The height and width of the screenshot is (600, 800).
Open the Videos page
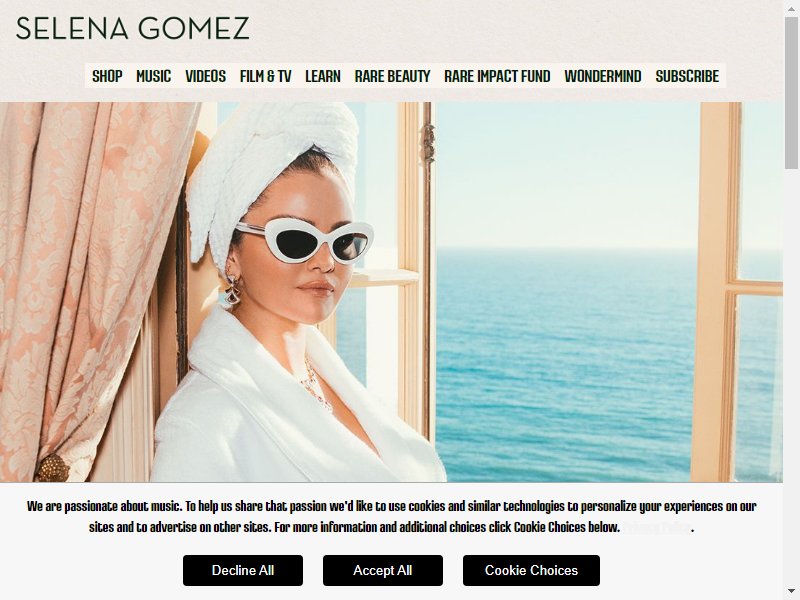click(206, 77)
